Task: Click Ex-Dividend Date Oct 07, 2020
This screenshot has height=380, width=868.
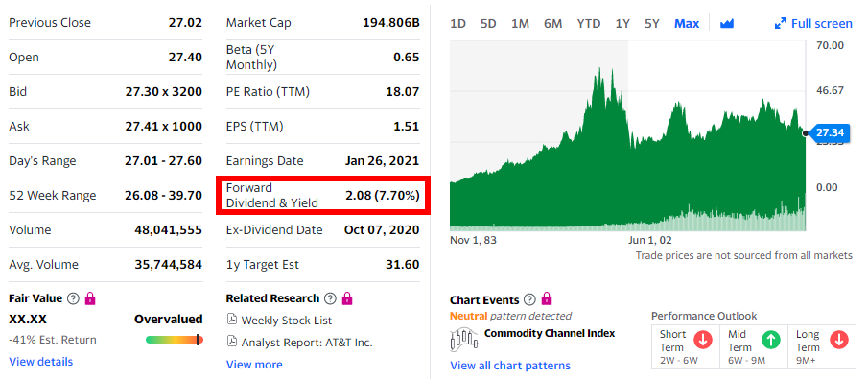Action: 382,230
